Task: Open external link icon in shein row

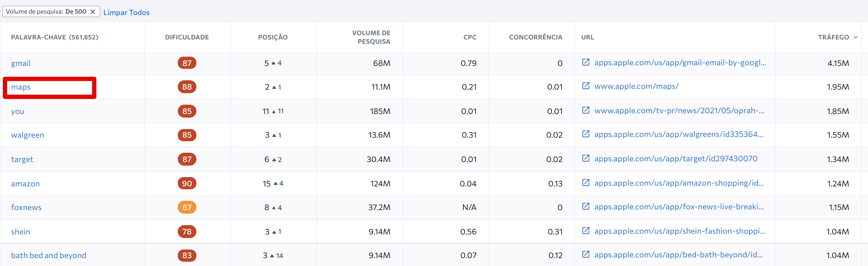Action: tap(586, 231)
